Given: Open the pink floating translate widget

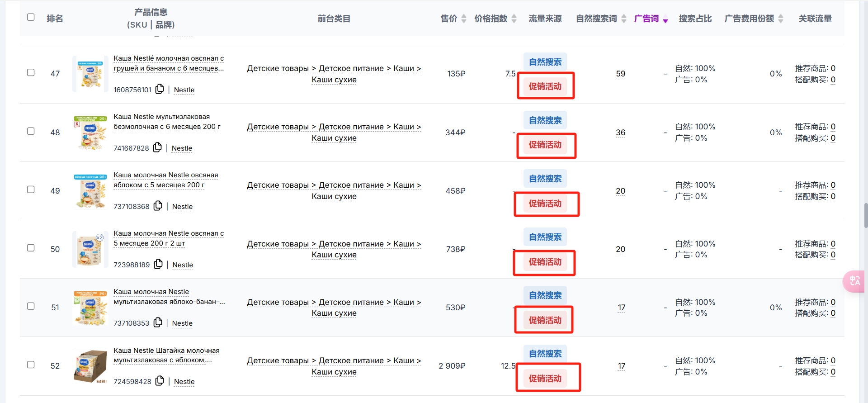Looking at the screenshot, I should (854, 281).
